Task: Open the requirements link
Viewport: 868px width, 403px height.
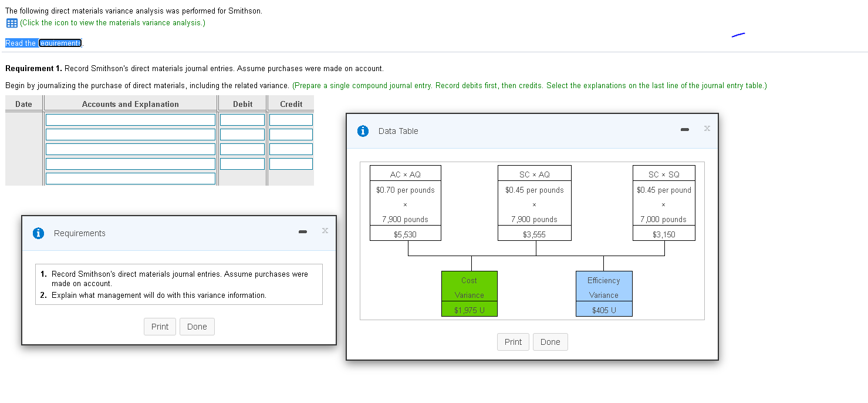Action: click(60, 43)
